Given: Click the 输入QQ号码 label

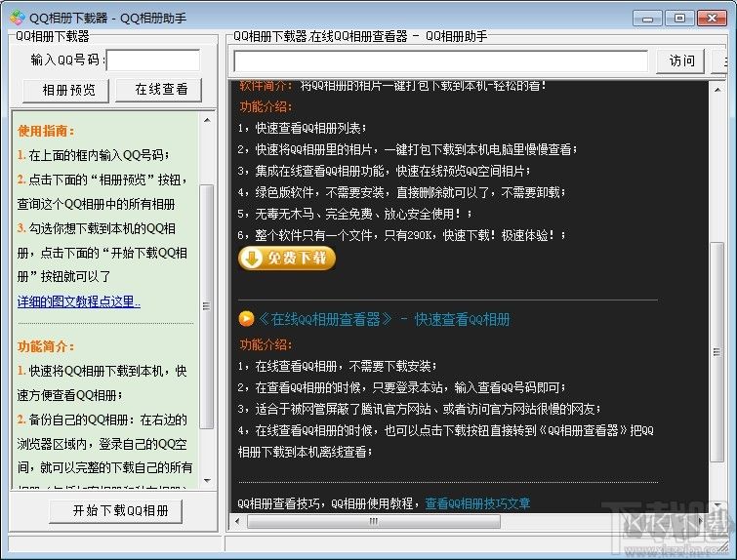Looking at the screenshot, I should tap(67, 60).
